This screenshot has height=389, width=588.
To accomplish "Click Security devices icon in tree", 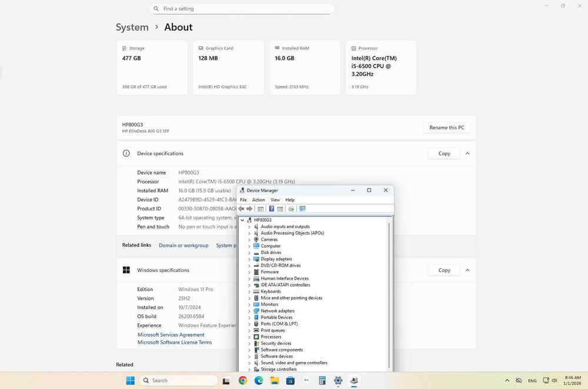I will pos(256,343).
